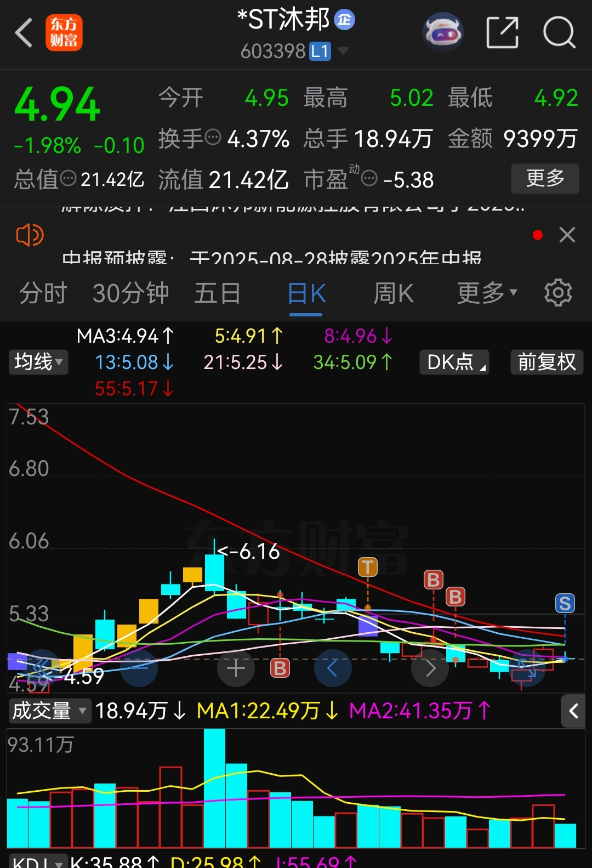This screenshot has height=868, width=592.
Task: Switch to the 周K chart tab
Action: coord(394,293)
